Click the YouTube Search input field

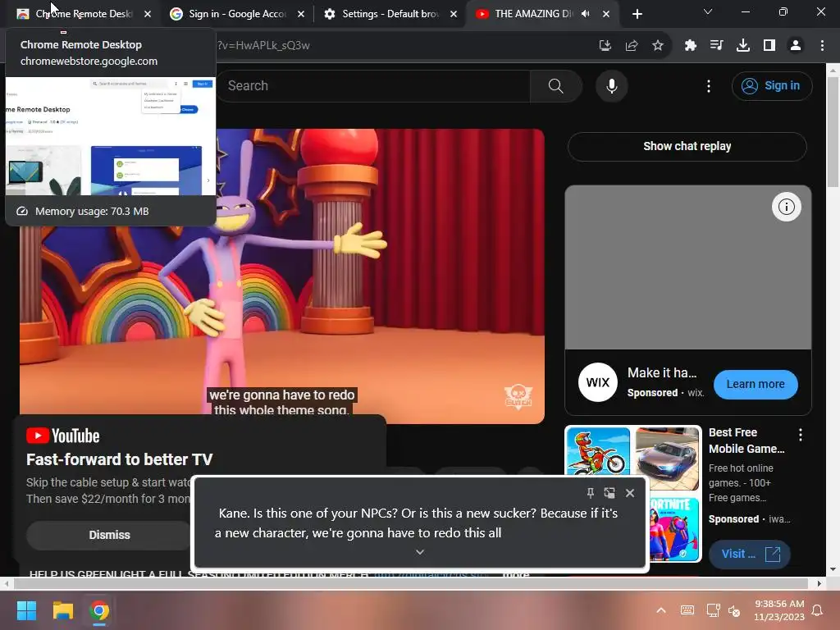373,85
